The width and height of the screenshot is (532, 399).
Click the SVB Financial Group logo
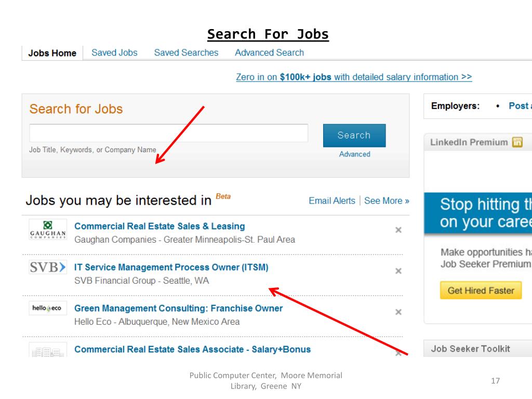click(x=48, y=267)
